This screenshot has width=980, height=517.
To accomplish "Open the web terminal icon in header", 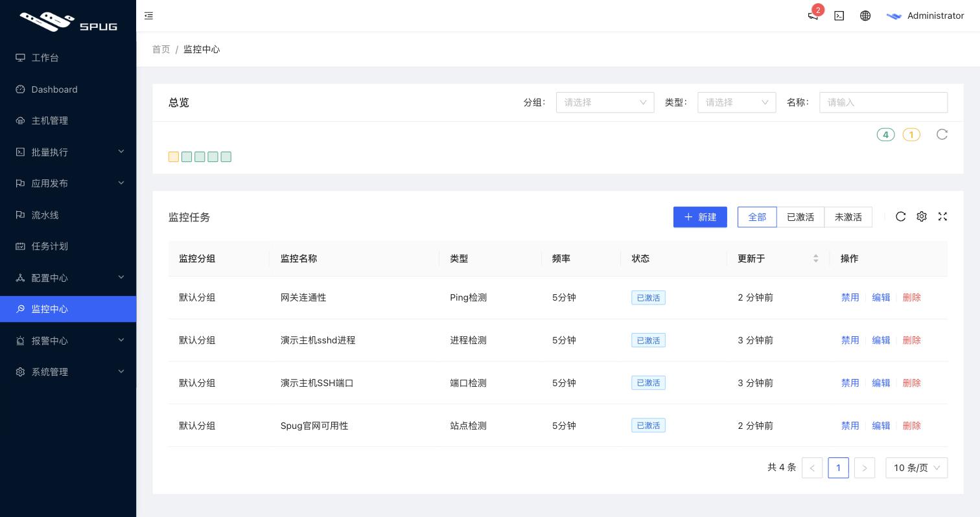I will point(839,16).
